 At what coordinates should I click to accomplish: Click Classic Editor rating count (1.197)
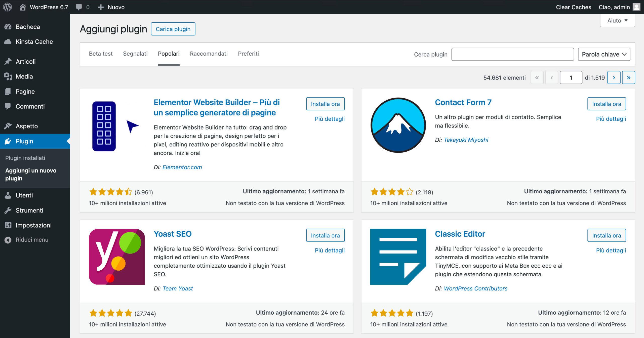pyautogui.click(x=424, y=314)
